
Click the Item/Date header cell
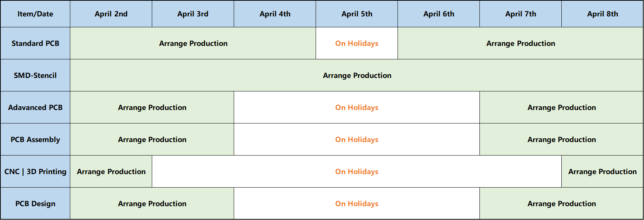(35, 14)
